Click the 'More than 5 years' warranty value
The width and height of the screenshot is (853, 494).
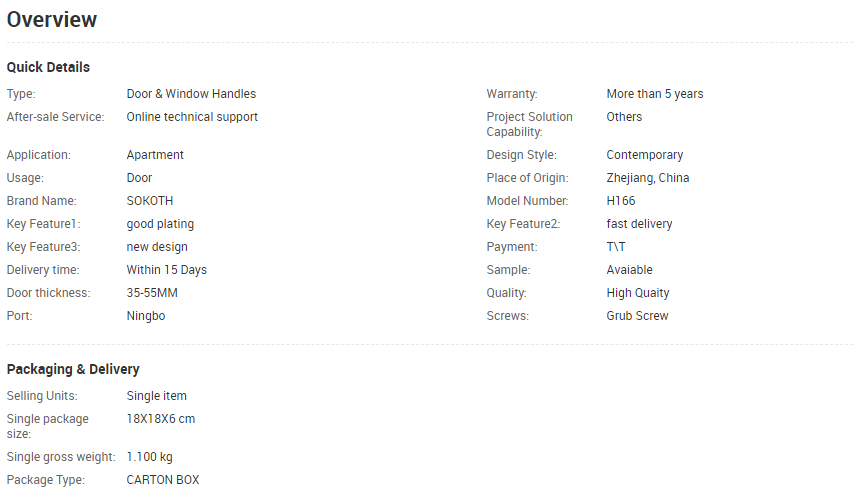[654, 94]
